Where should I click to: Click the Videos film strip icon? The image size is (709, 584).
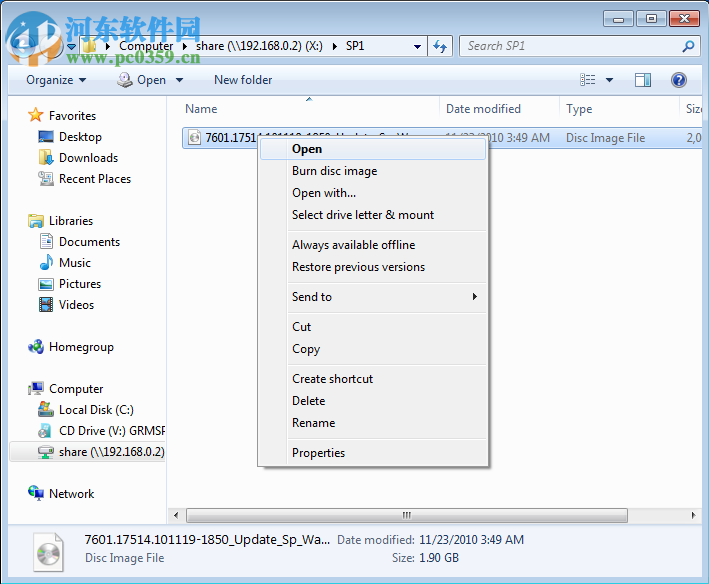pyautogui.click(x=46, y=305)
